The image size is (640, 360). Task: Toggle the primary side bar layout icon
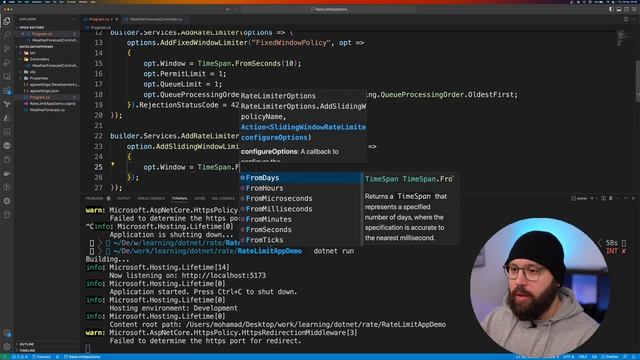pyautogui.click(x=611, y=9)
